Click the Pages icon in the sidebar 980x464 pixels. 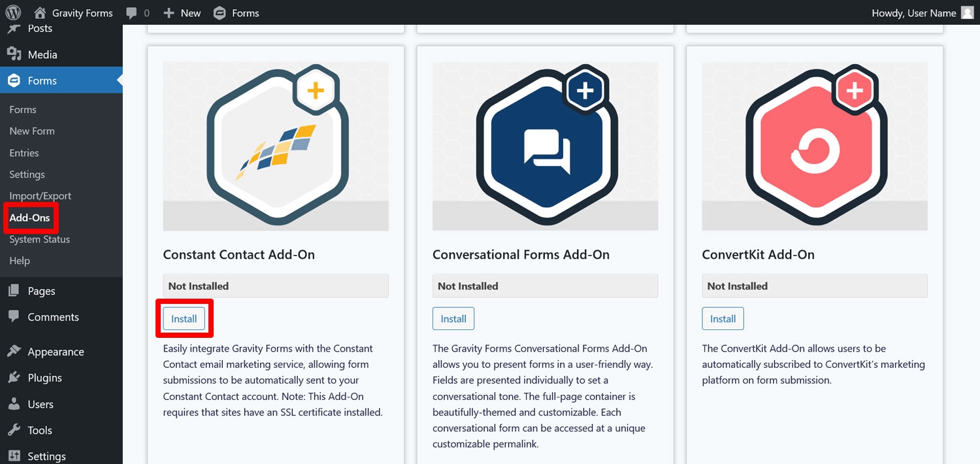pos(14,291)
